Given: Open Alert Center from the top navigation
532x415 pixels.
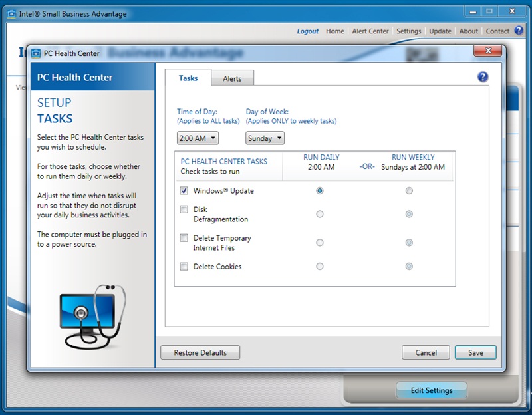Looking at the screenshot, I should point(370,31).
